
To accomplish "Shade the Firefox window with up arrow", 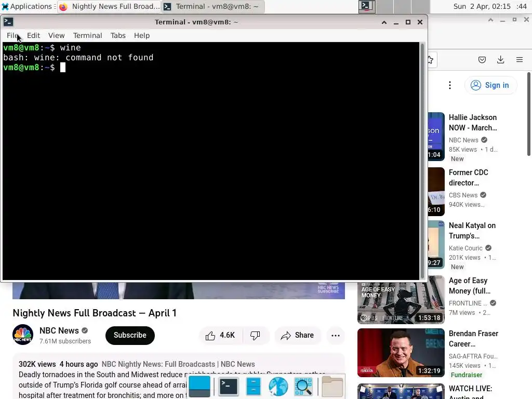I will point(490,20).
